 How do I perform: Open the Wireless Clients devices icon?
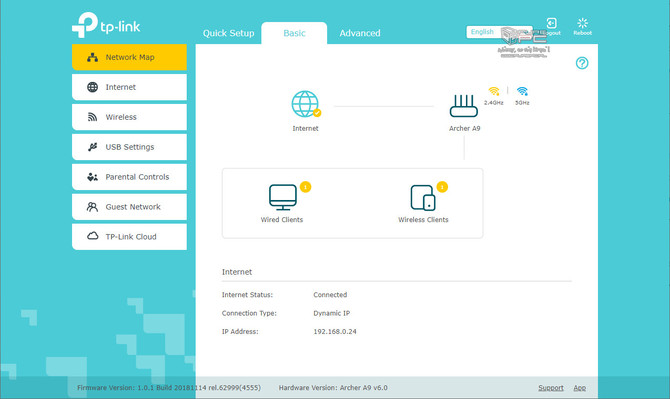coord(423,197)
